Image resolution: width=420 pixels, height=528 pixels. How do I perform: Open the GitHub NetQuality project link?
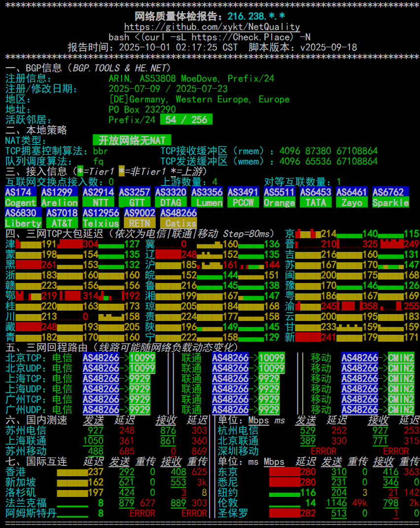[212, 27]
